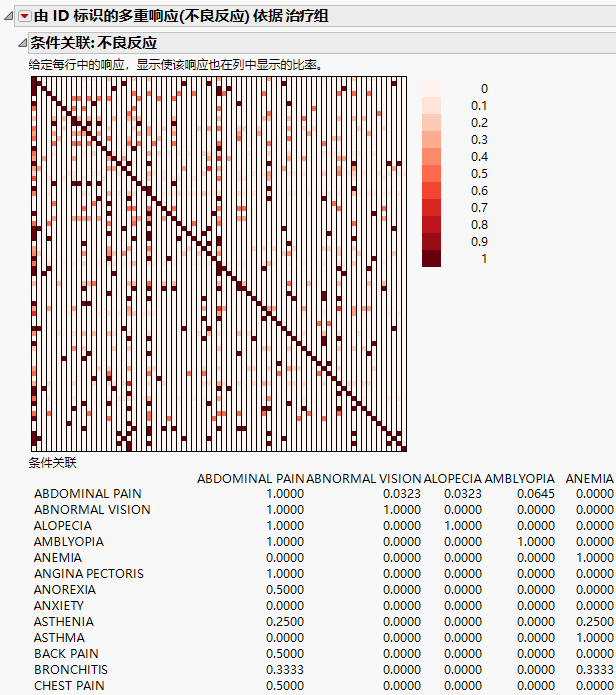The image size is (616, 695).
Task: Click ASTHMA row's ANEMIA value 1.0000
Action: (595, 637)
